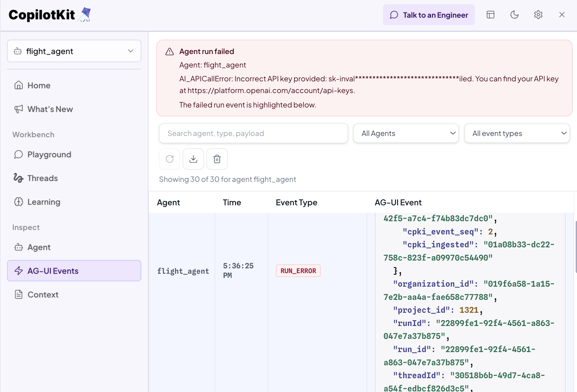Click the What's New megaphone icon
Viewport: 577px width, 392px height.
tap(19, 109)
